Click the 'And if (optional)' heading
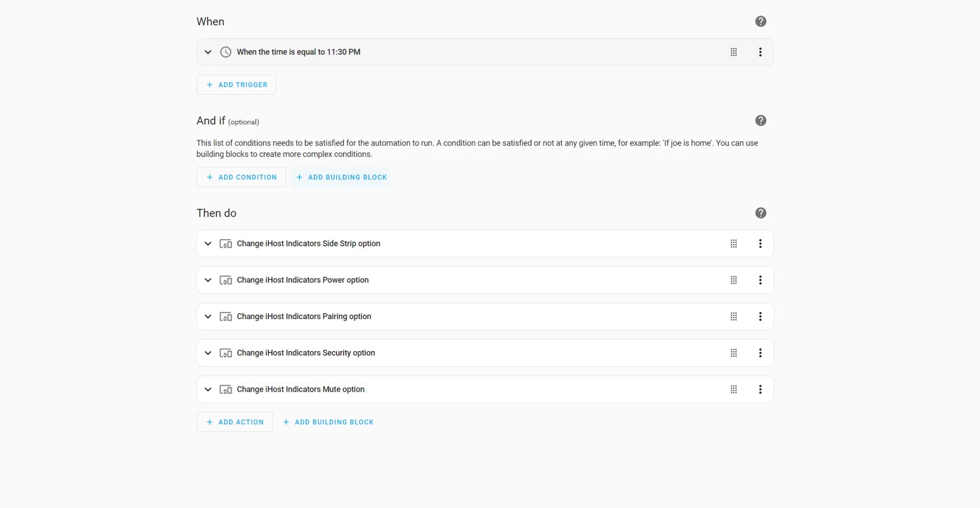Viewport: 980px width, 508px height. (x=228, y=121)
